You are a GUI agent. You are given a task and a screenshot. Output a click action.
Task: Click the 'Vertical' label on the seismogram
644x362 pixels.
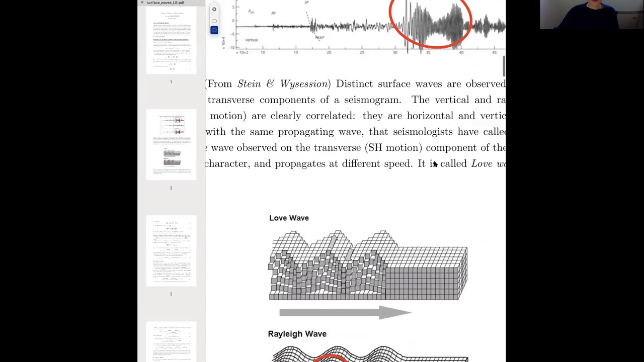252,40
